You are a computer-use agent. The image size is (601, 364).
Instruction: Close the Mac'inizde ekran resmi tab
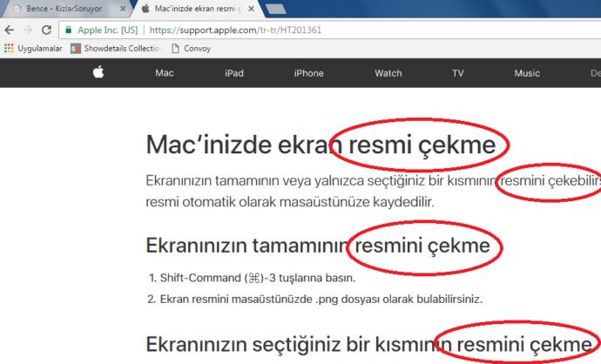pyautogui.click(x=251, y=9)
